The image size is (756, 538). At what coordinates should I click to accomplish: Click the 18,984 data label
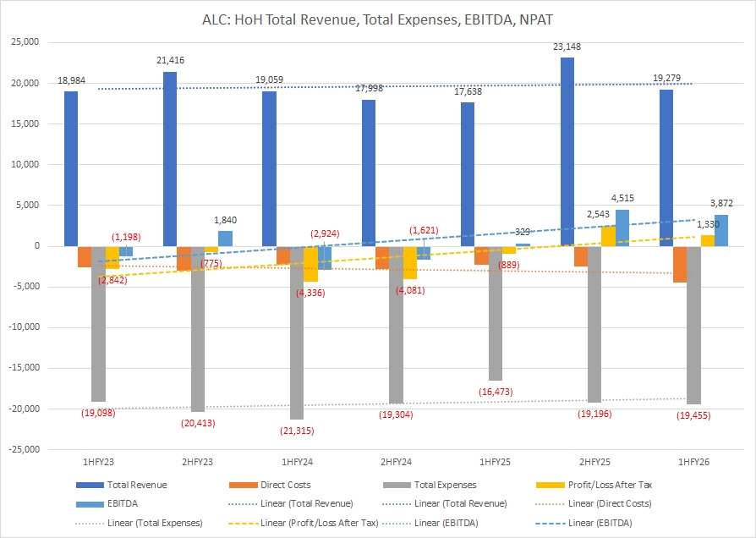pos(71,80)
